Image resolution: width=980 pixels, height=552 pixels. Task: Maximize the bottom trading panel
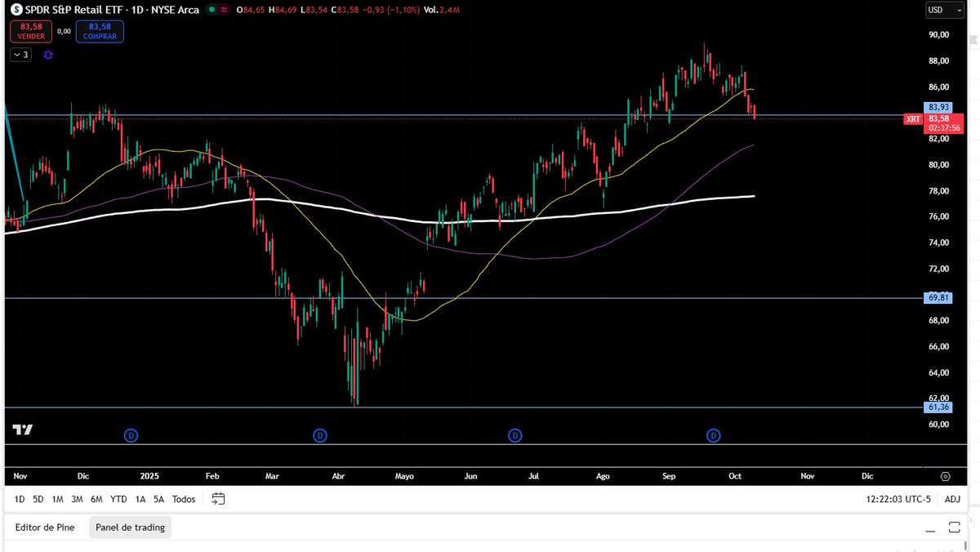pyautogui.click(x=954, y=528)
